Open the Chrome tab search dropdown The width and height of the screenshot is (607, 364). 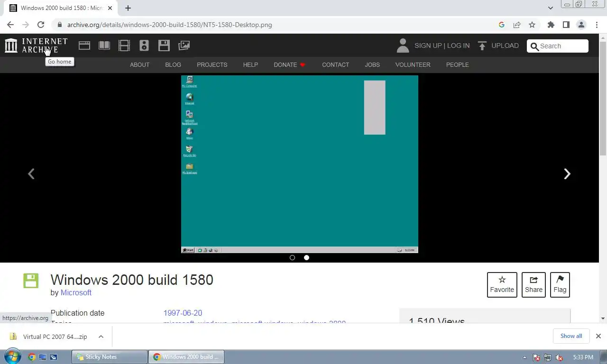pyautogui.click(x=550, y=8)
